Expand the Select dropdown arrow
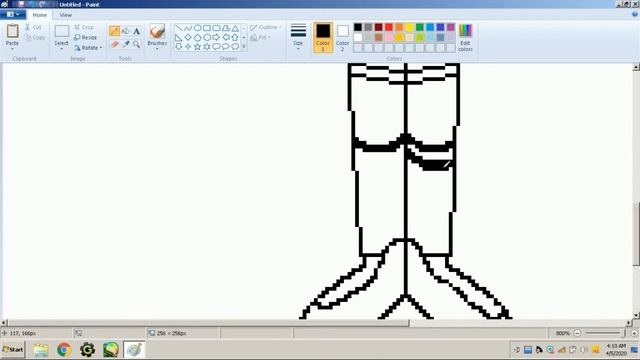The image size is (640, 360). pos(62,49)
